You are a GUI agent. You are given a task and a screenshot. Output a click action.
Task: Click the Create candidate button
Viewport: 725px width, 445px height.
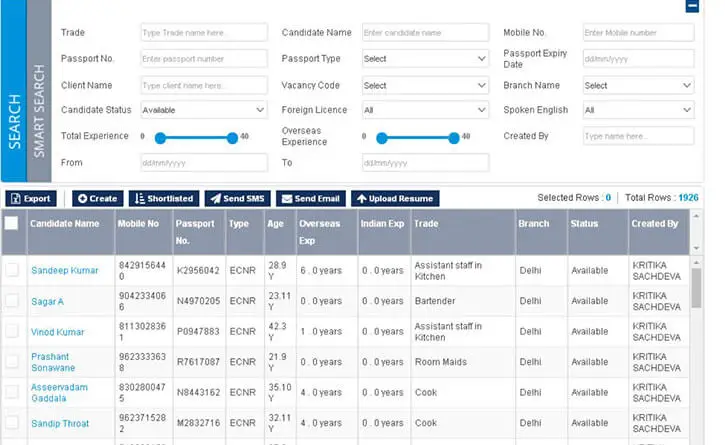pos(96,199)
